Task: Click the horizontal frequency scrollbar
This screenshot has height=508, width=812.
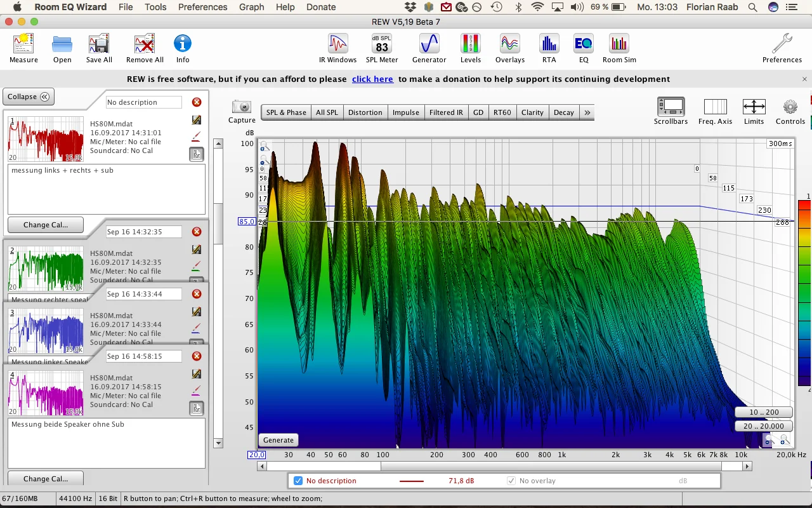Action: tap(504, 466)
